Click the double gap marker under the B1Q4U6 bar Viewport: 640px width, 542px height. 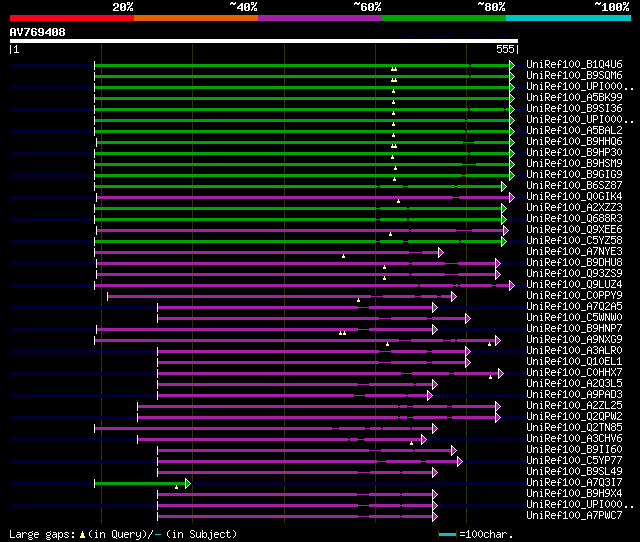(394, 69)
